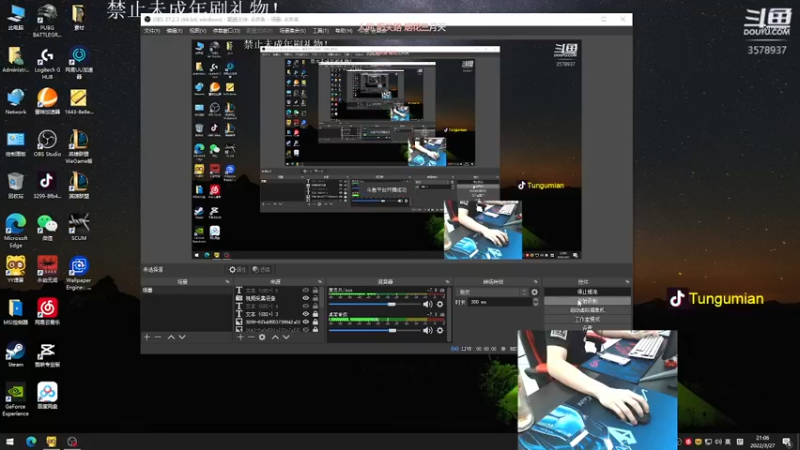This screenshot has width=800, height=450.
Task: Click the 300 ms transition duration field
Action: coord(500,302)
